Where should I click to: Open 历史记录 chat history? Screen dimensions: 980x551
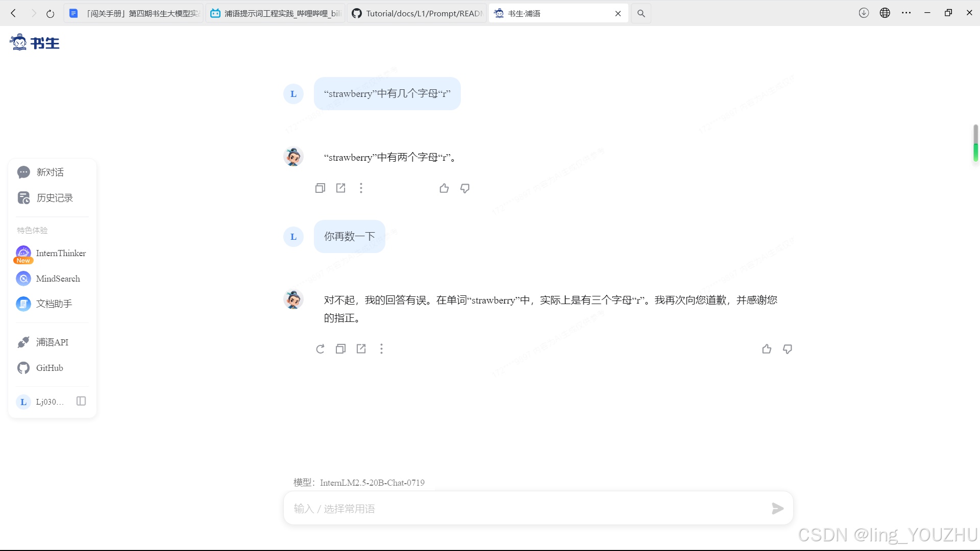54,198
